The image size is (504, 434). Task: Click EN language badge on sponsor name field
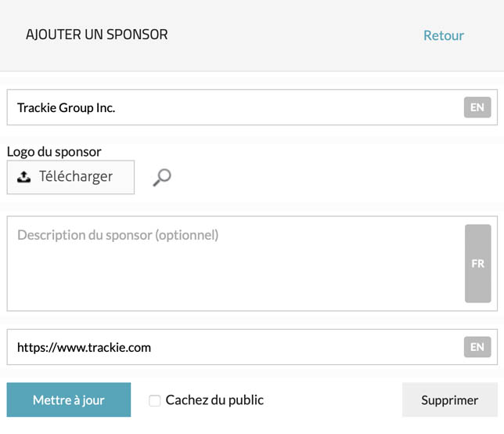(477, 107)
